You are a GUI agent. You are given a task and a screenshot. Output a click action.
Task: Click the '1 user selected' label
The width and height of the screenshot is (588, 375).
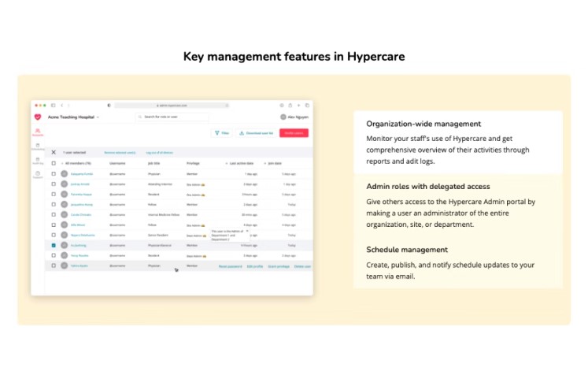point(74,152)
